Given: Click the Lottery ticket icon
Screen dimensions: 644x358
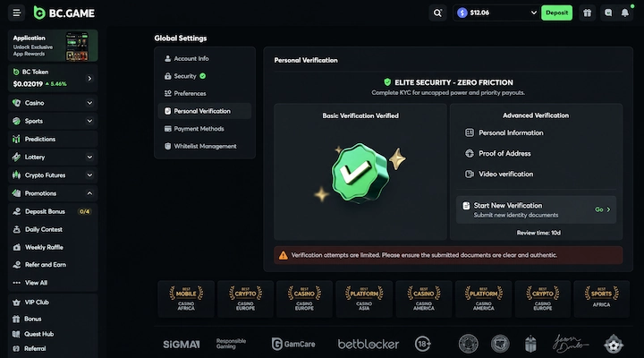Looking at the screenshot, I should pyautogui.click(x=16, y=157).
